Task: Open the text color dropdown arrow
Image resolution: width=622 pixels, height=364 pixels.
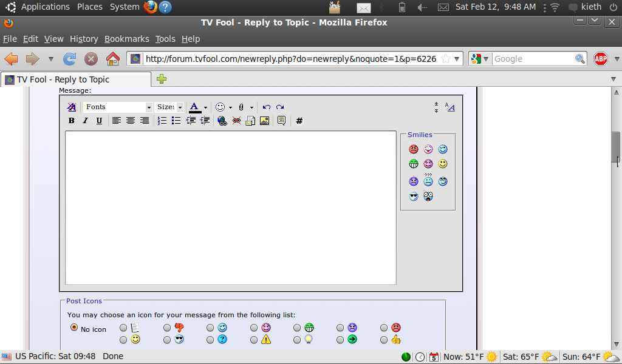Action: tap(205, 107)
